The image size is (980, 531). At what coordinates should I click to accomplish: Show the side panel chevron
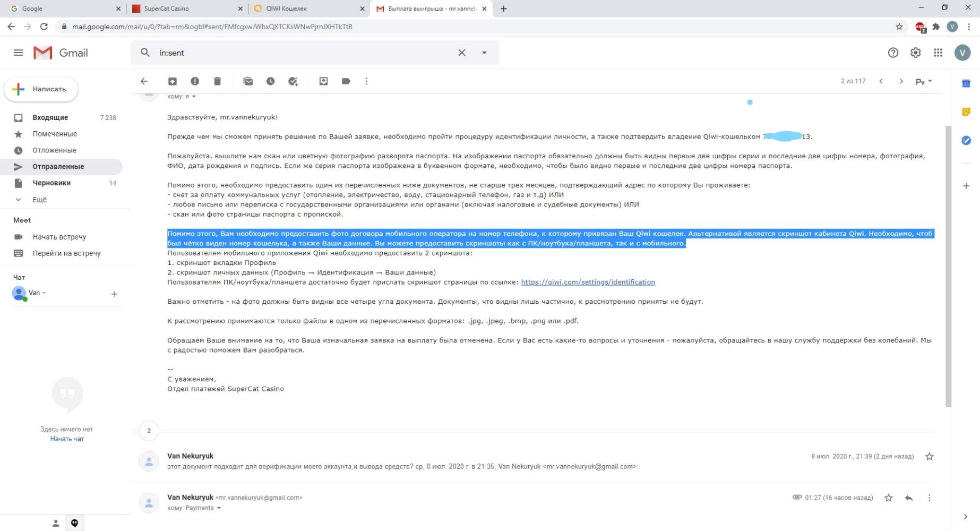pos(966,517)
